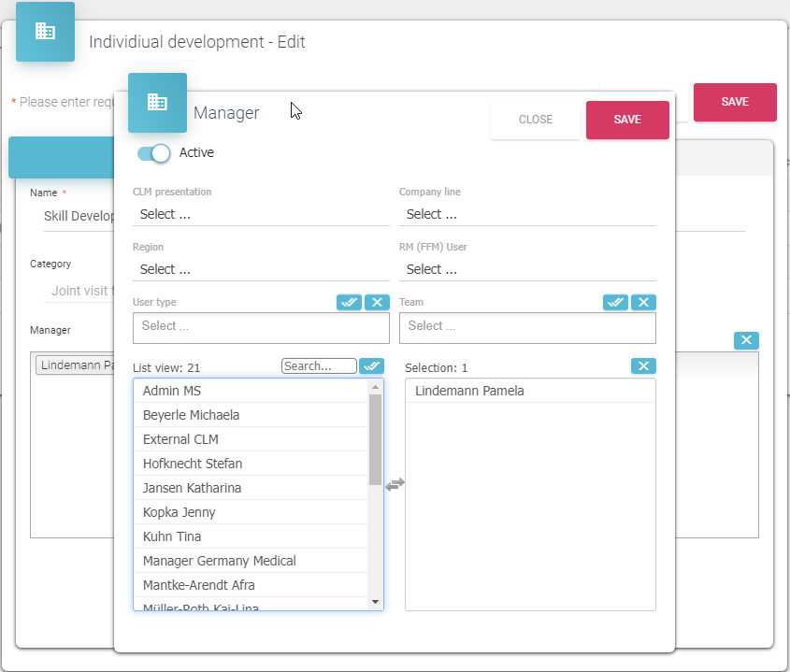Clear the Selection list in dialog
This screenshot has height=672, width=790.
tap(643, 366)
